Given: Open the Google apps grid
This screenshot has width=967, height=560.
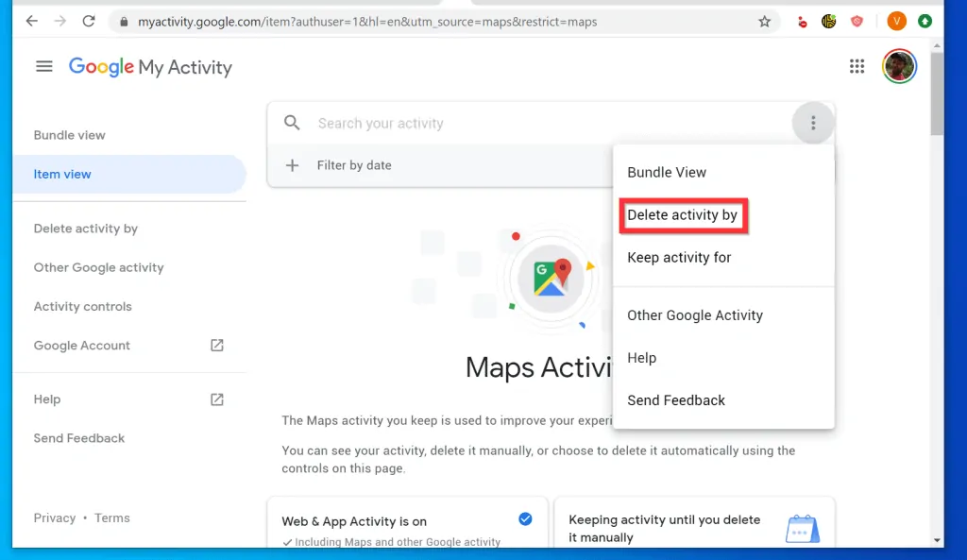Looking at the screenshot, I should [857, 66].
